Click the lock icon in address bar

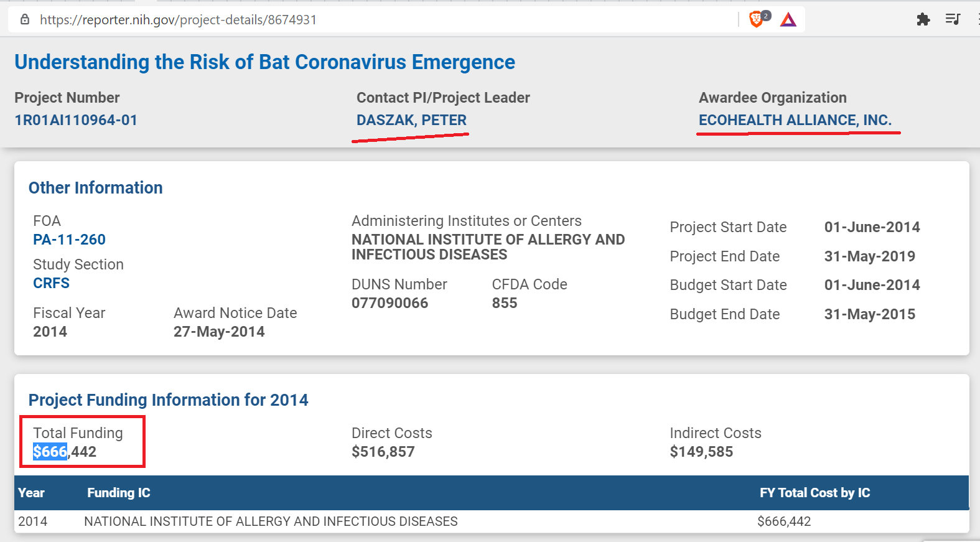pyautogui.click(x=25, y=19)
